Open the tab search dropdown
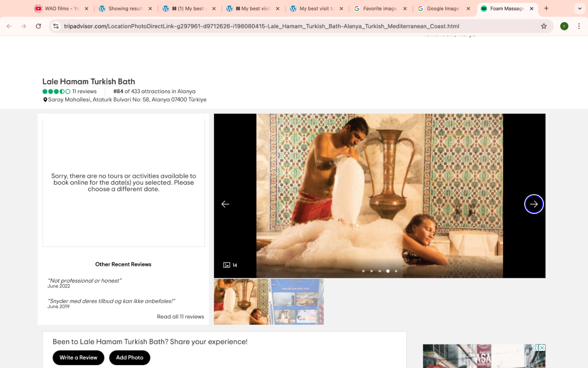Screen dimensions: 588x368 (580, 8)
